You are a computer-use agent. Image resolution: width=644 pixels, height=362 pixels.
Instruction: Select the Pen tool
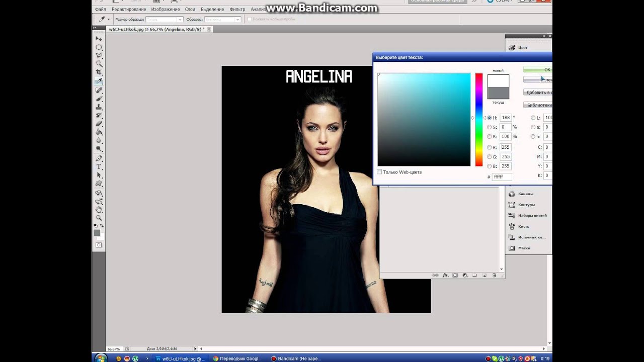click(99, 158)
